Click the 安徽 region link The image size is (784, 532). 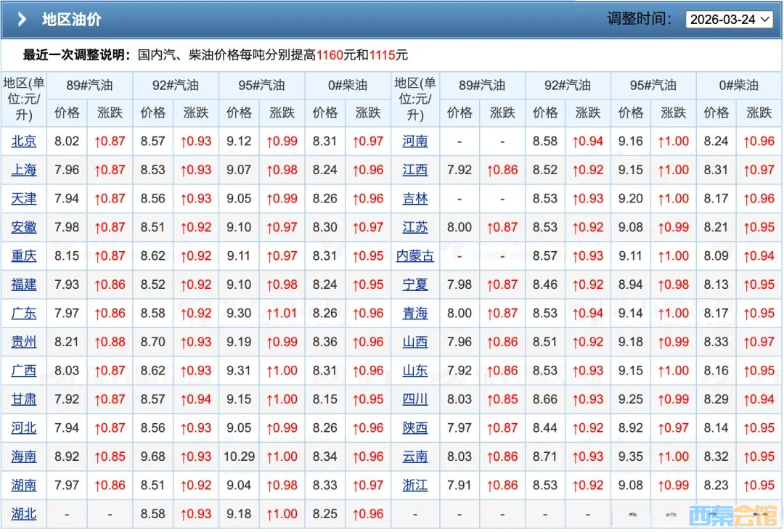pyautogui.click(x=24, y=227)
